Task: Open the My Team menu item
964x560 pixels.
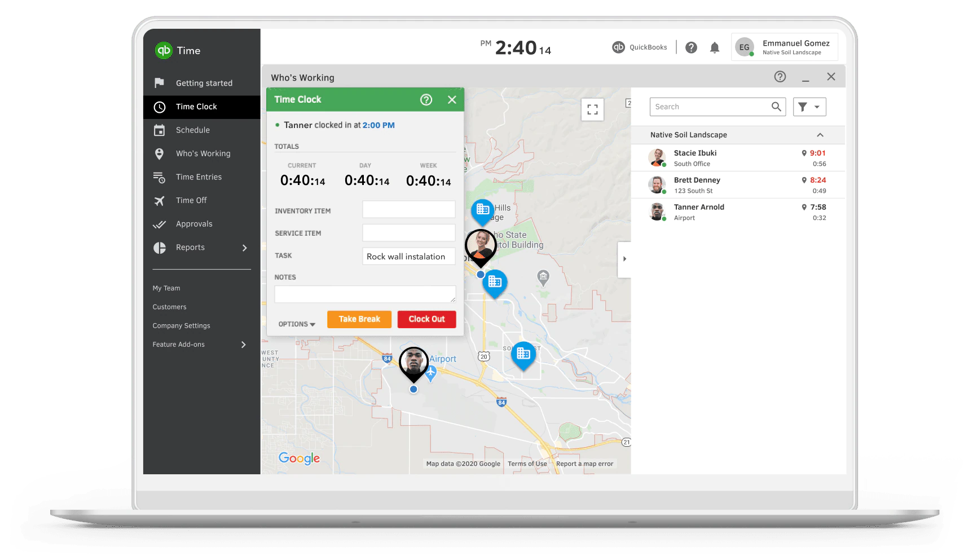Action: 166,288
